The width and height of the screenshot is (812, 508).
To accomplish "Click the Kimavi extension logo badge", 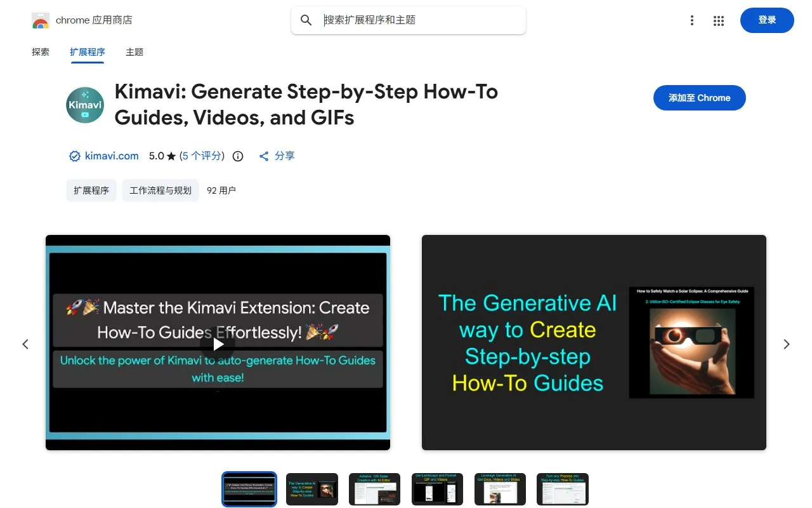I will click(x=84, y=104).
